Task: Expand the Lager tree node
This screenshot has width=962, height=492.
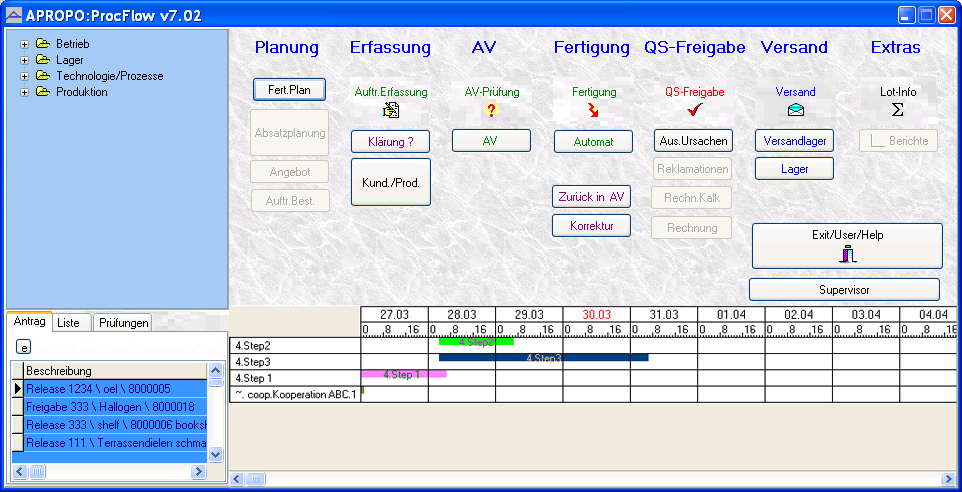Action: 24,60
